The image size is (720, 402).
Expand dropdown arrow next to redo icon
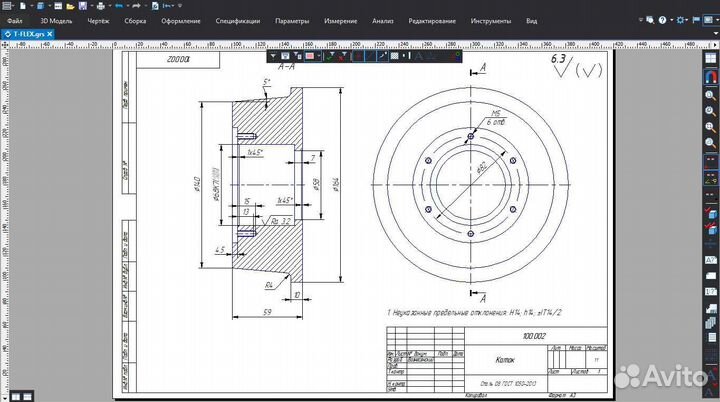(146, 6)
